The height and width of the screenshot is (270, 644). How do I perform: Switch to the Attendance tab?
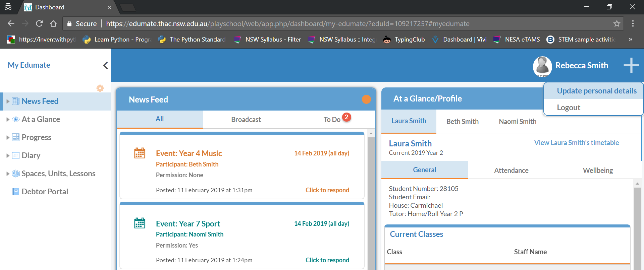coord(511,171)
